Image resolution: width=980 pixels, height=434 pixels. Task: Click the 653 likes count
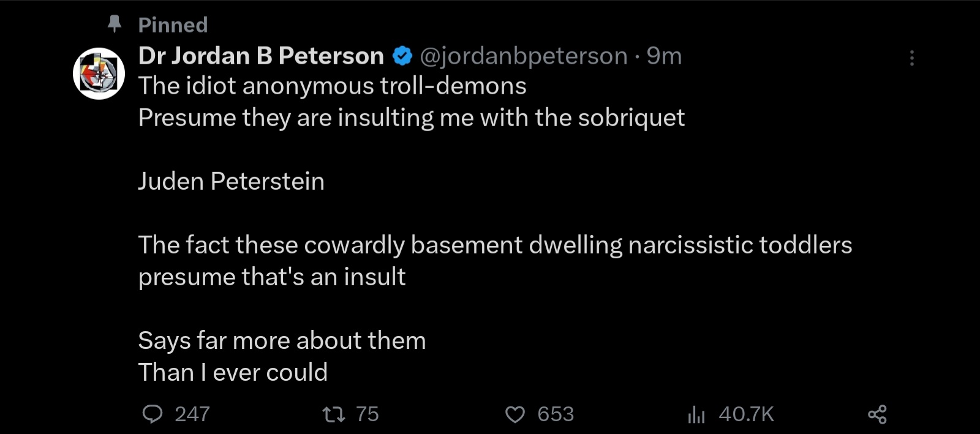556,414
